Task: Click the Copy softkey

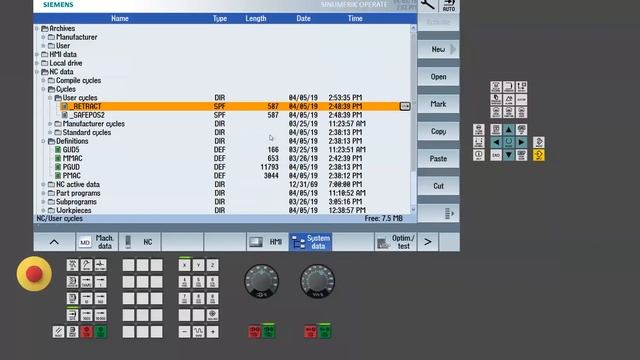Action: [x=438, y=131]
